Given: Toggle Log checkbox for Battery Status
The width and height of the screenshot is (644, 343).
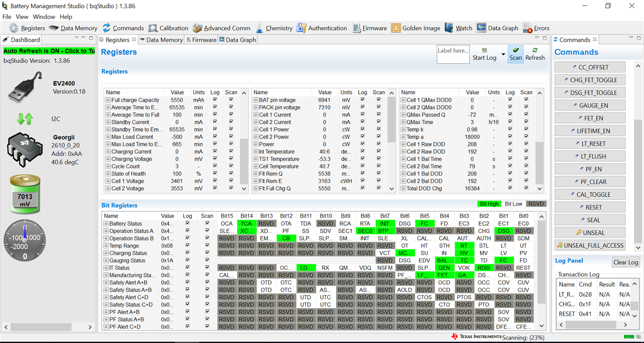Looking at the screenshot, I should [x=187, y=223].
